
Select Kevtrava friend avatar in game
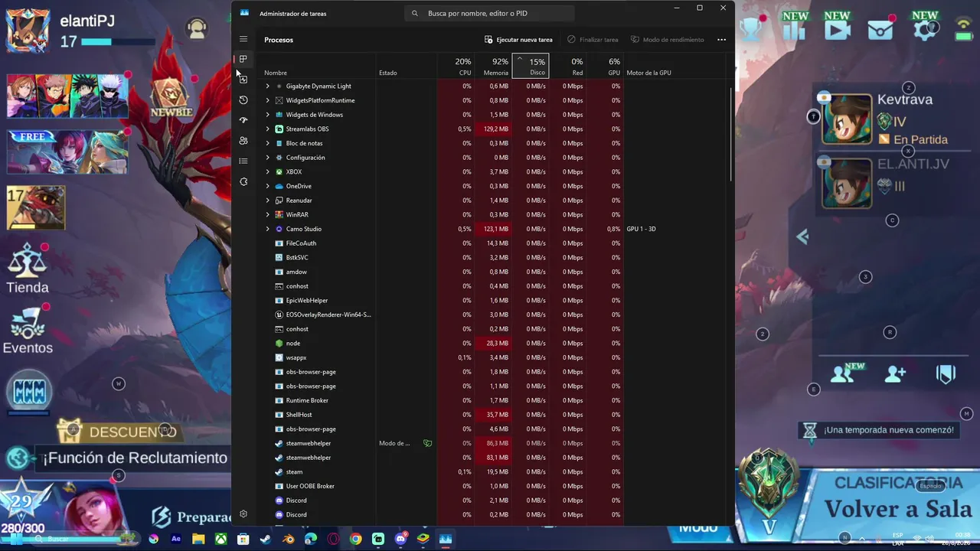tap(847, 119)
